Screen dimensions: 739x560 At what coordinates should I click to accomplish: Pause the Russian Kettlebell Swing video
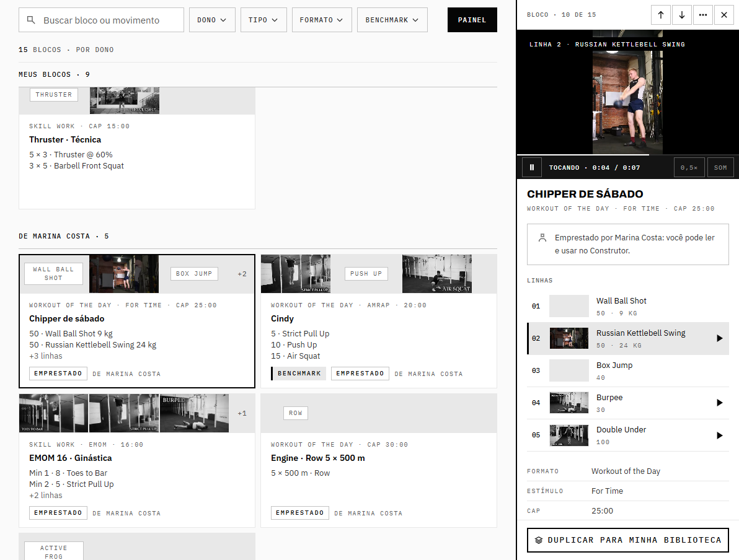coord(532,168)
